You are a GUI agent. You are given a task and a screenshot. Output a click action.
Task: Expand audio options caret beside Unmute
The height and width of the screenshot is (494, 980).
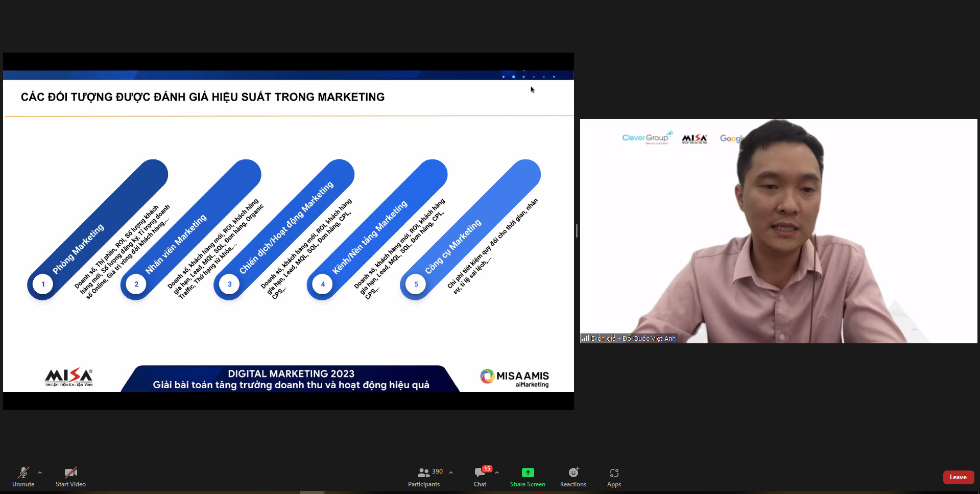click(40, 473)
